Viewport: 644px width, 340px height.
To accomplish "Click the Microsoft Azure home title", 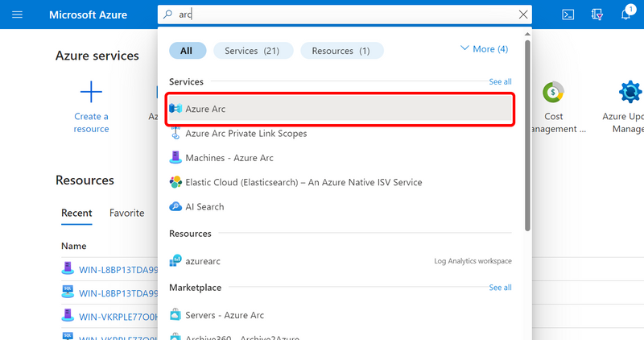I will (88, 15).
